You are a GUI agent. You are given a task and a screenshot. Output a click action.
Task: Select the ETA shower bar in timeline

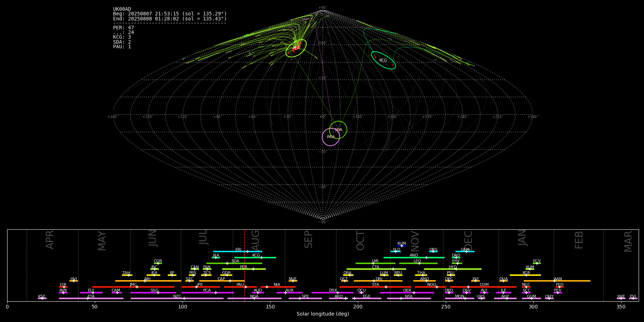coord(91,298)
